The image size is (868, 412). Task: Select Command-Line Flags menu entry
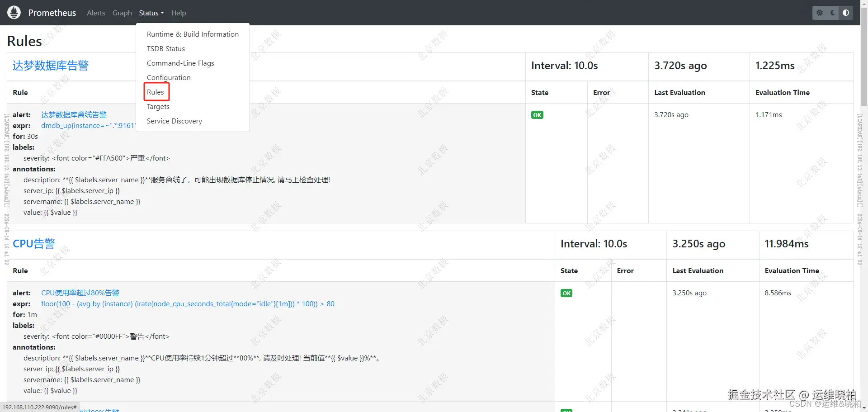[193, 63]
